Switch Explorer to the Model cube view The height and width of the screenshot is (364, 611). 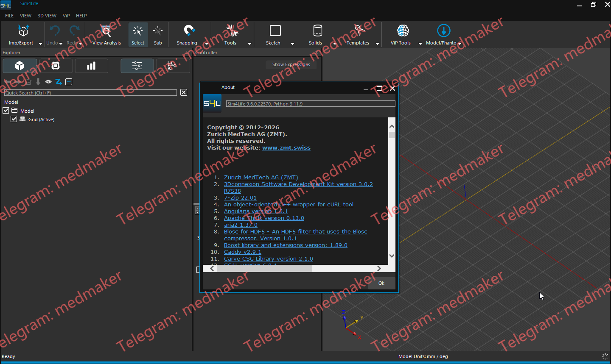(20, 66)
